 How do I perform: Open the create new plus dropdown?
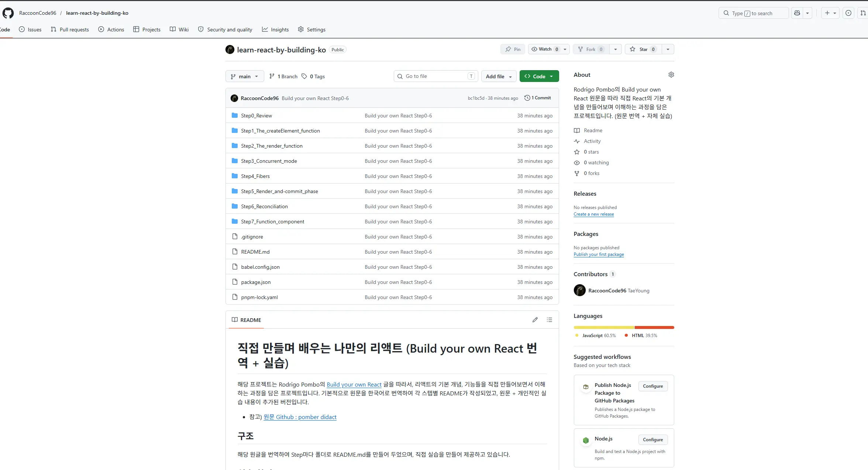coord(830,13)
